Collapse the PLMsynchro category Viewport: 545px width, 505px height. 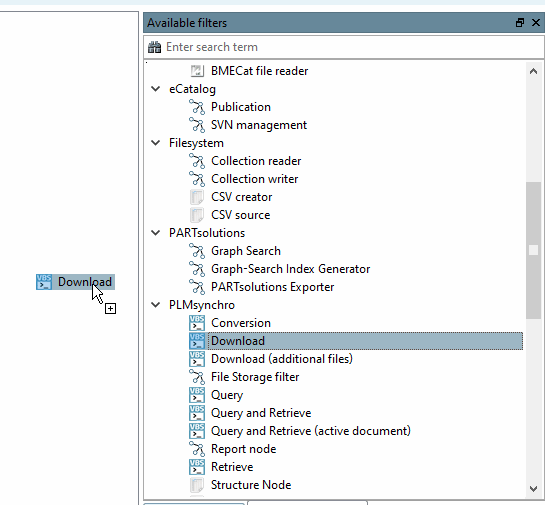(156, 305)
